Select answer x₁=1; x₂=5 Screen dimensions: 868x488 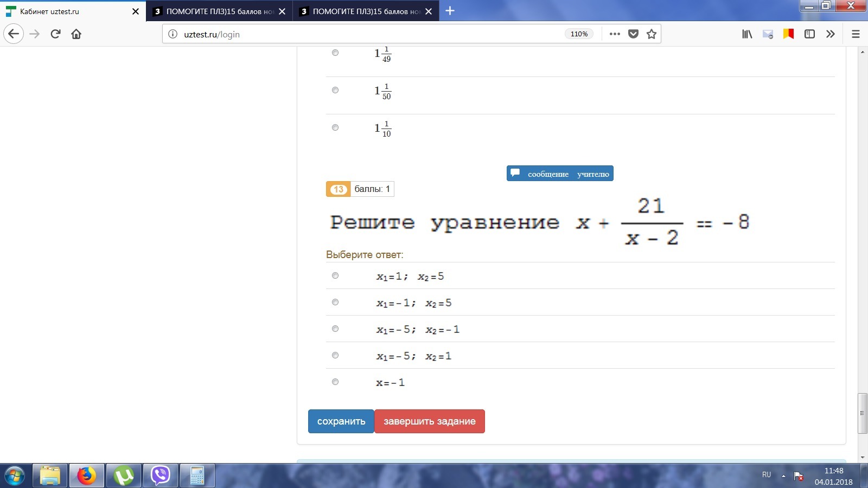tap(335, 276)
